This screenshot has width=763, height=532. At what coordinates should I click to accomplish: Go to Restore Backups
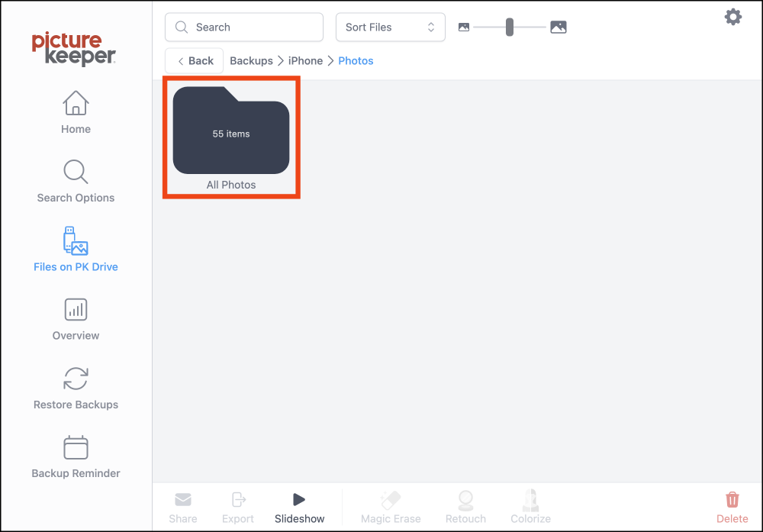[x=76, y=389]
